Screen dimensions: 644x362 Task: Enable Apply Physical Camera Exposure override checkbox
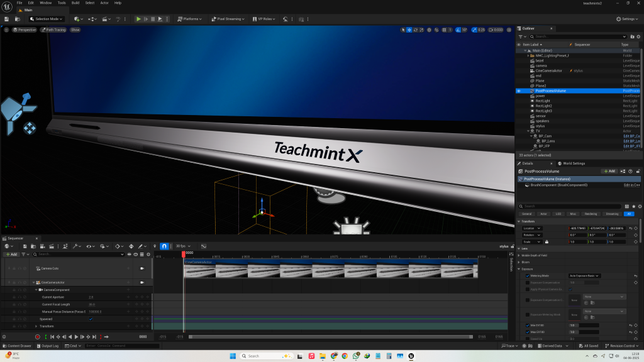pyautogui.click(x=528, y=289)
